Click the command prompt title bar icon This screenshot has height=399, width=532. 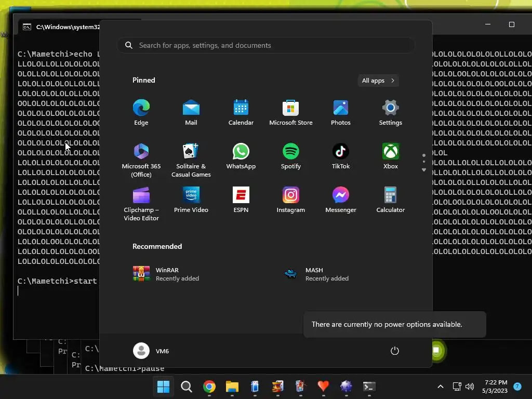click(27, 27)
